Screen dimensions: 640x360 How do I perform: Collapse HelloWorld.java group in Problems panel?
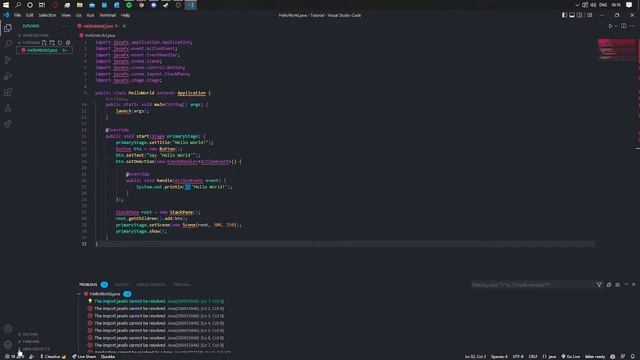tap(79, 294)
